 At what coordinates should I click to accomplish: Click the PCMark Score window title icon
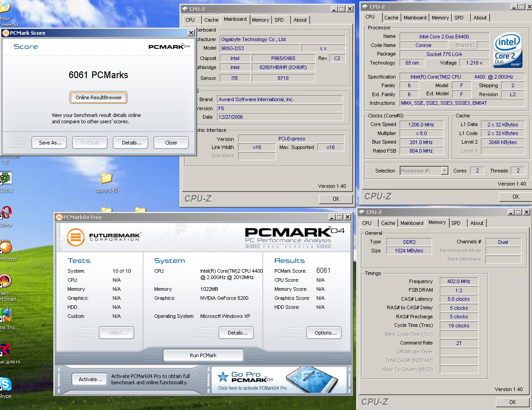pos(6,33)
